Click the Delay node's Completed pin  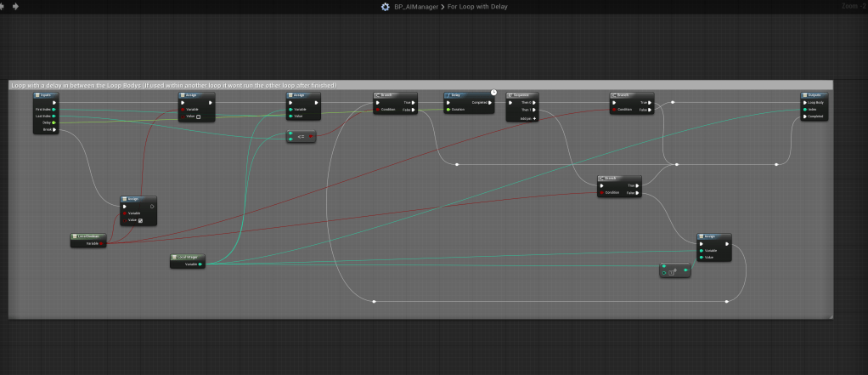click(492, 103)
